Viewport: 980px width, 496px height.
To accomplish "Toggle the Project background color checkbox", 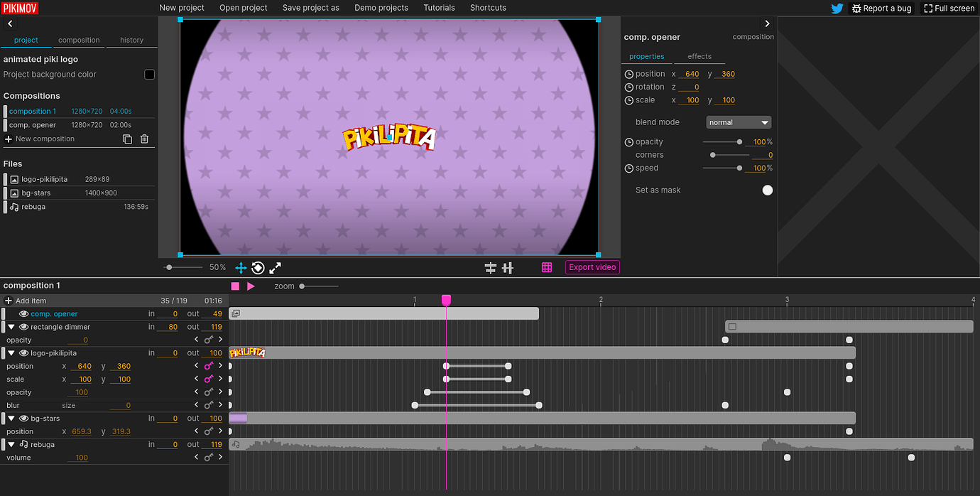I will 148,74.
